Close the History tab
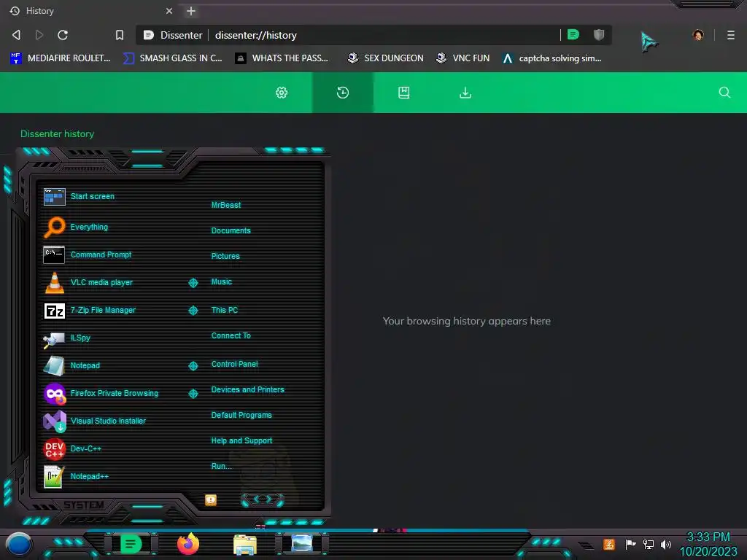 [x=169, y=11]
